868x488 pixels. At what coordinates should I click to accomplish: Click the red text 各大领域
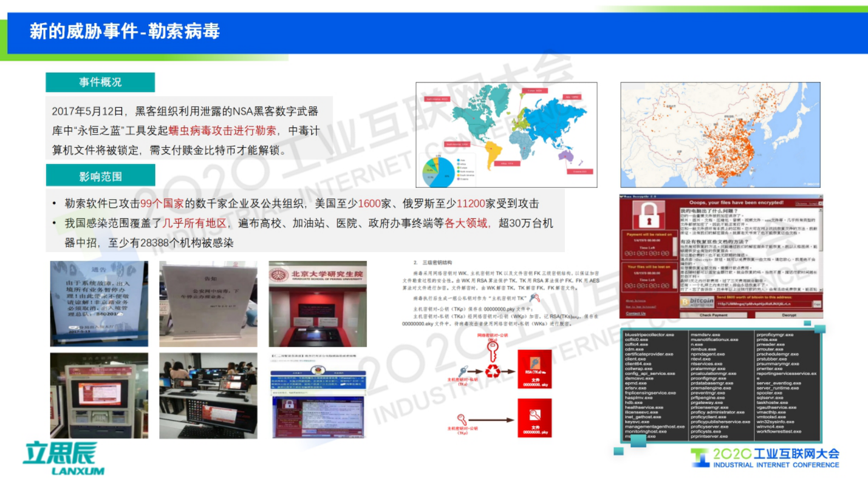pyautogui.click(x=465, y=223)
